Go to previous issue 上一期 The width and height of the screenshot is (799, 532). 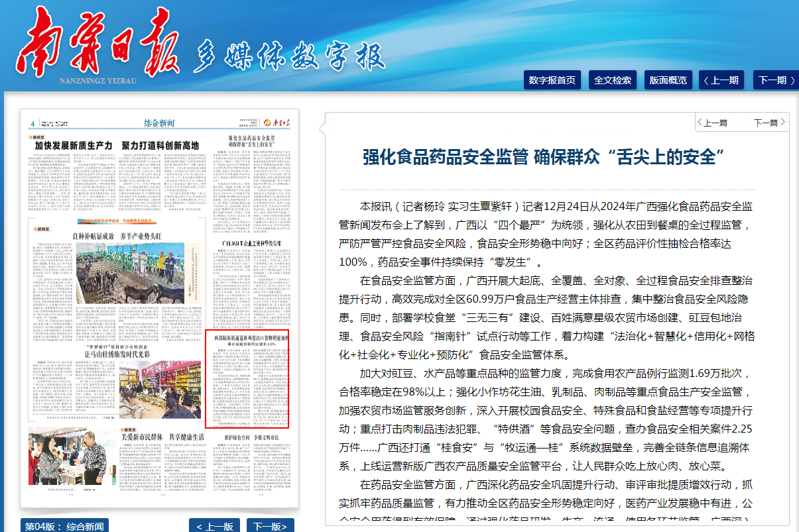[721, 80]
